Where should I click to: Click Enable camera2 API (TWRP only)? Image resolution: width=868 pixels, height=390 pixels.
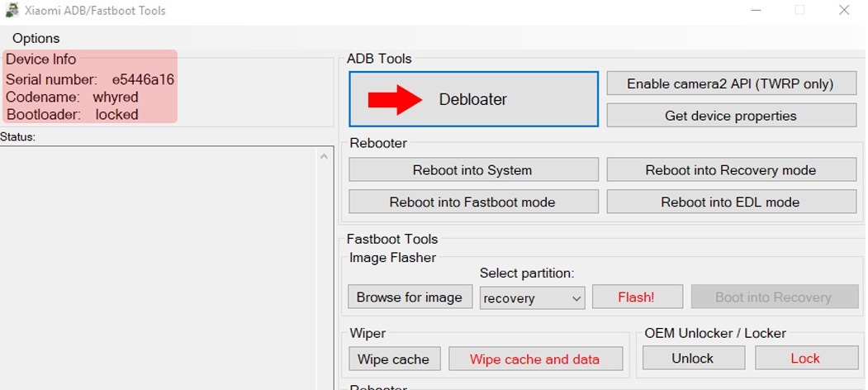click(x=731, y=83)
